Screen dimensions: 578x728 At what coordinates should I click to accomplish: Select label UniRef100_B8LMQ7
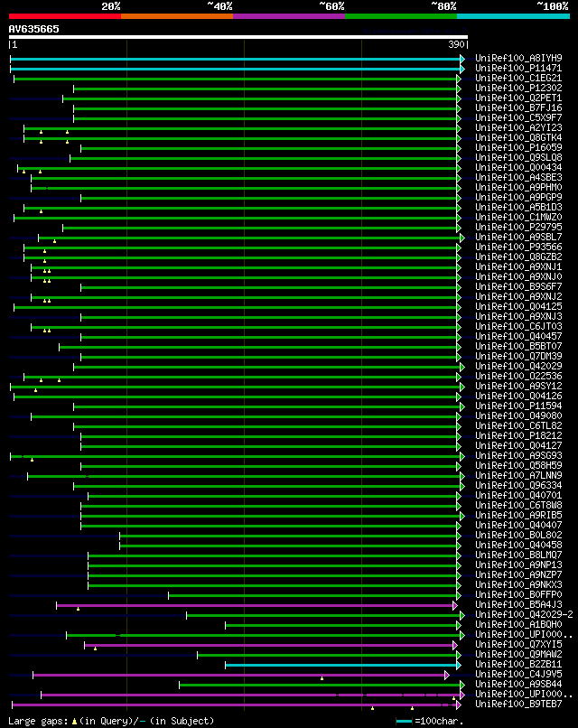[518, 555]
